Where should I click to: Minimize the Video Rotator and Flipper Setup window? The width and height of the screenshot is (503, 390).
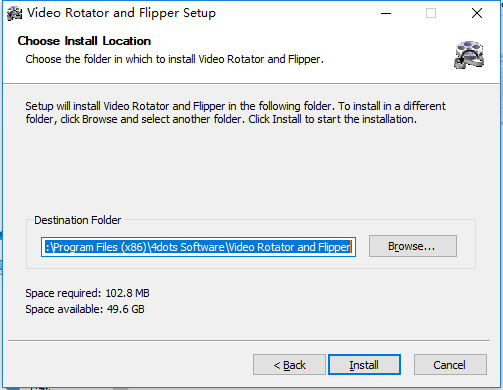coord(386,13)
